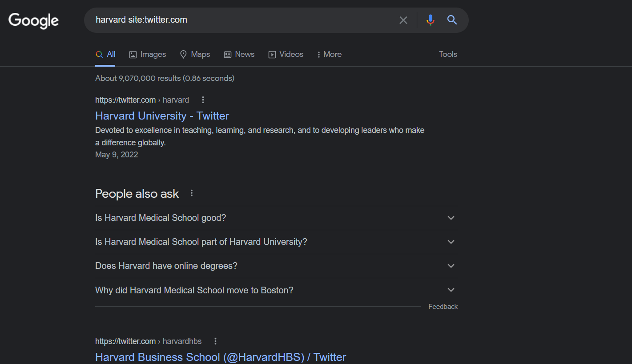Open the Harvard University - Twitter result

tap(162, 116)
